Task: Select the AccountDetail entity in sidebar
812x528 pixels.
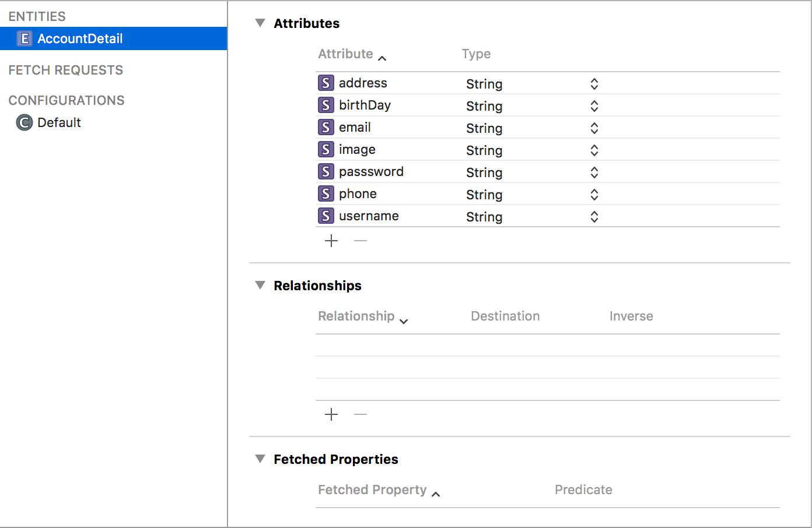Action: click(x=80, y=39)
